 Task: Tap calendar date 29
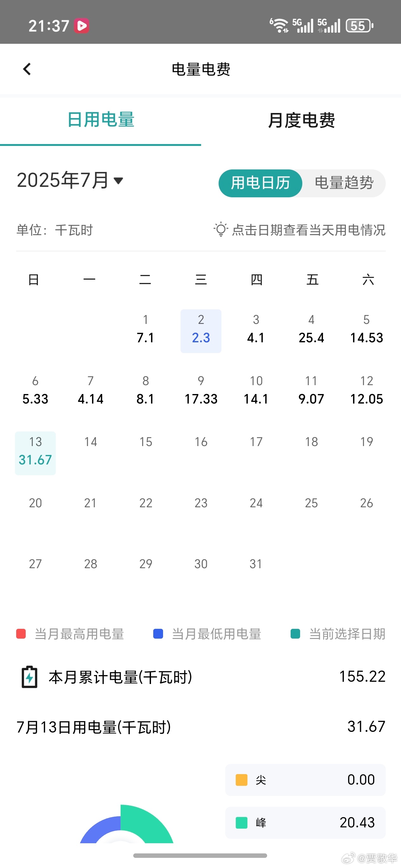[x=146, y=564]
